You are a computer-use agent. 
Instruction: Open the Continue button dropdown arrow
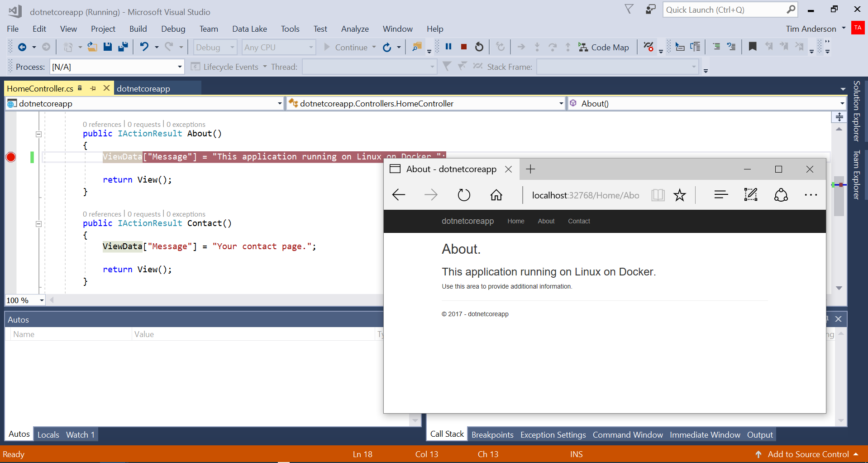374,47
